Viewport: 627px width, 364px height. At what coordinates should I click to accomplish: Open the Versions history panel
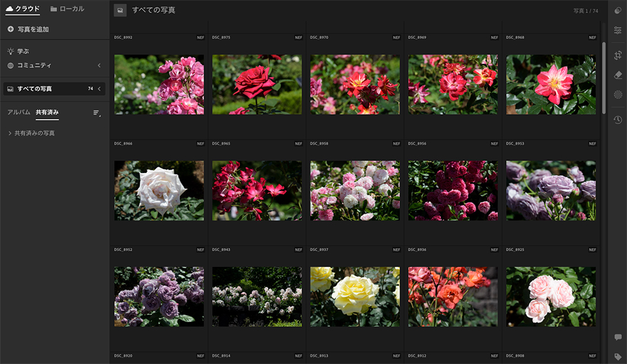[618, 120]
